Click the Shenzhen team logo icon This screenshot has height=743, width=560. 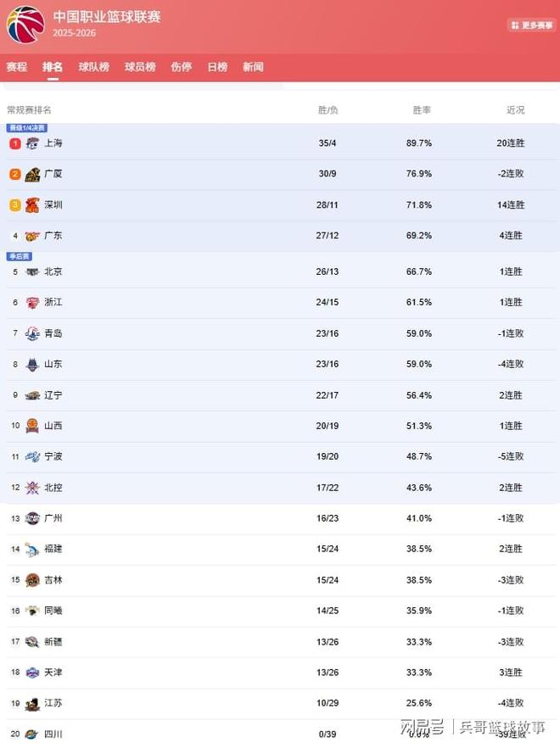click(32, 205)
